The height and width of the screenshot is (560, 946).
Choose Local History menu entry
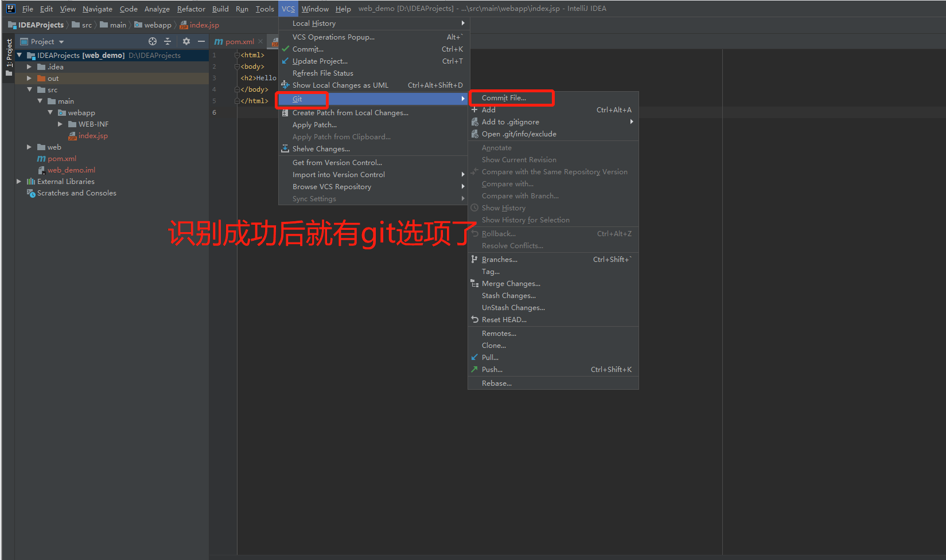pos(374,24)
